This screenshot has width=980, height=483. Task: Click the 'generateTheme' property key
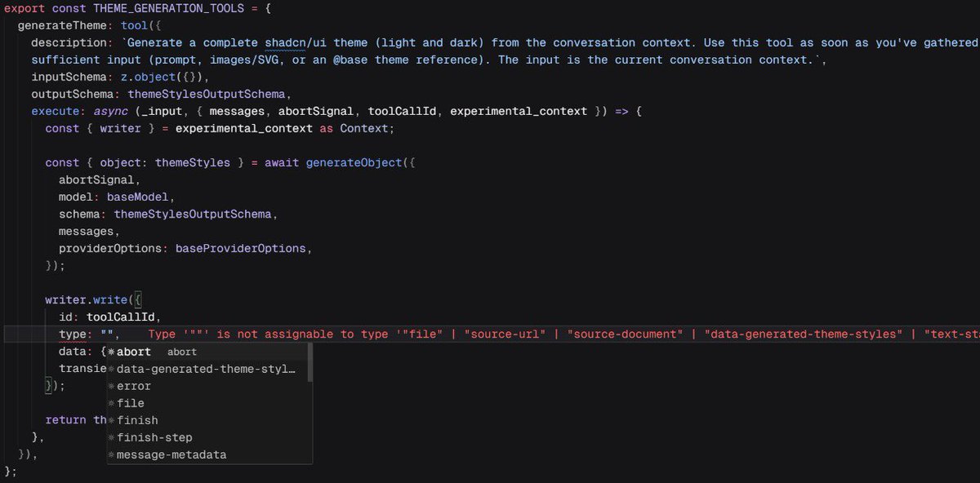click(61, 25)
